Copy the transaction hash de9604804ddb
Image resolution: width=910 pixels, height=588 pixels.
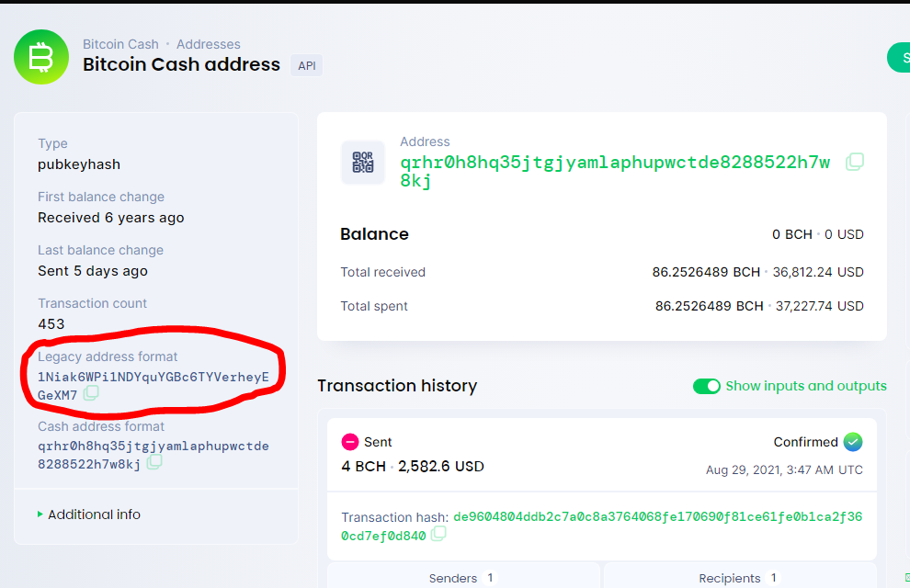click(438, 534)
